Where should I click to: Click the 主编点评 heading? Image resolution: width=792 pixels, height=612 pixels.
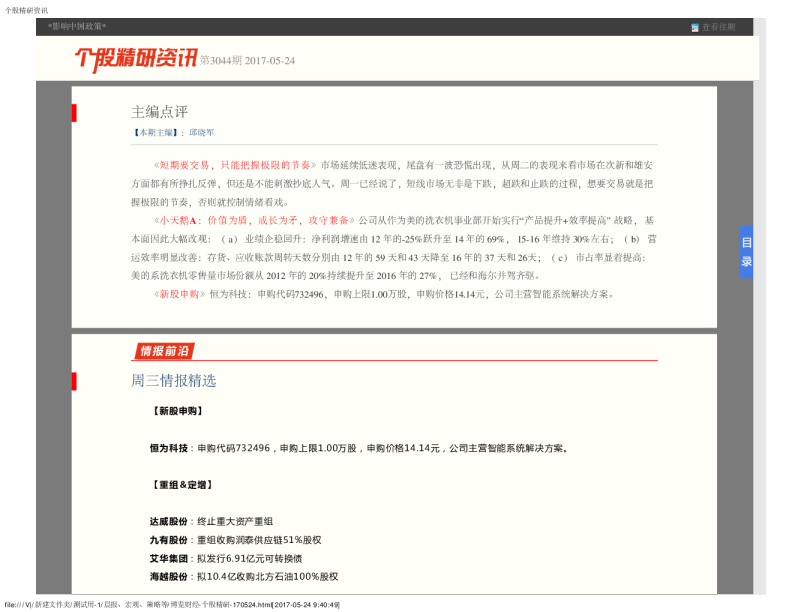tap(159, 112)
